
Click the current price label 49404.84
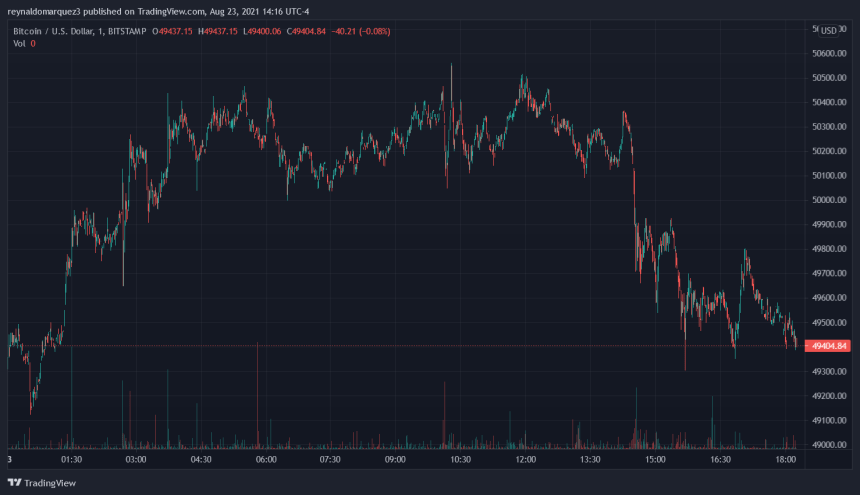point(829,346)
